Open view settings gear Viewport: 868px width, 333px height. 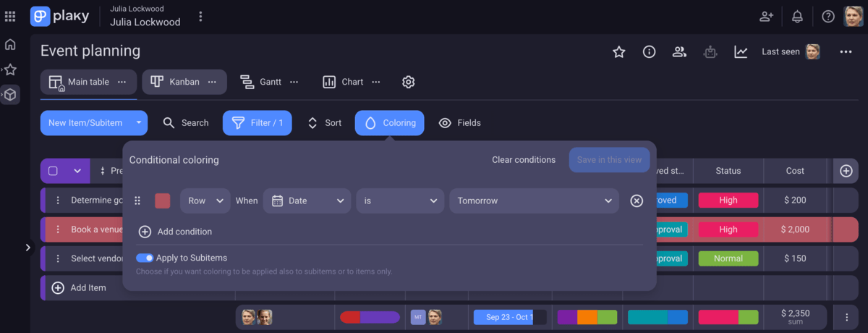point(408,82)
